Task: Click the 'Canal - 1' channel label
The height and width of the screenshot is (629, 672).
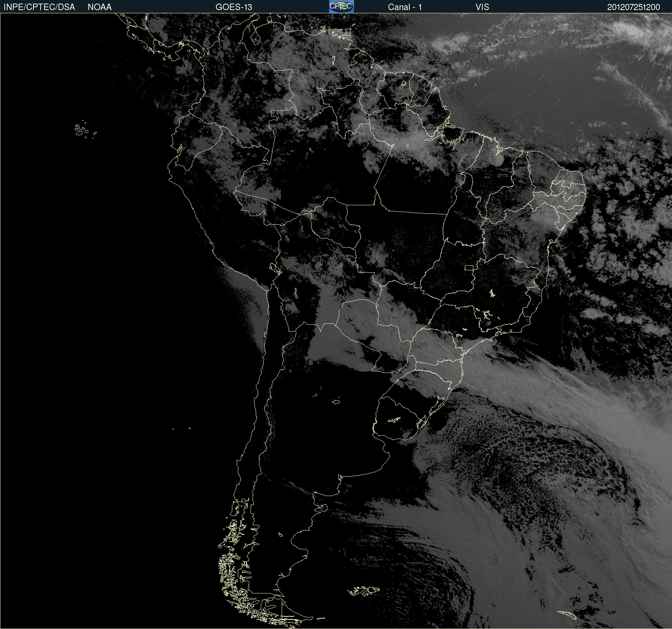Action: [x=405, y=7]
